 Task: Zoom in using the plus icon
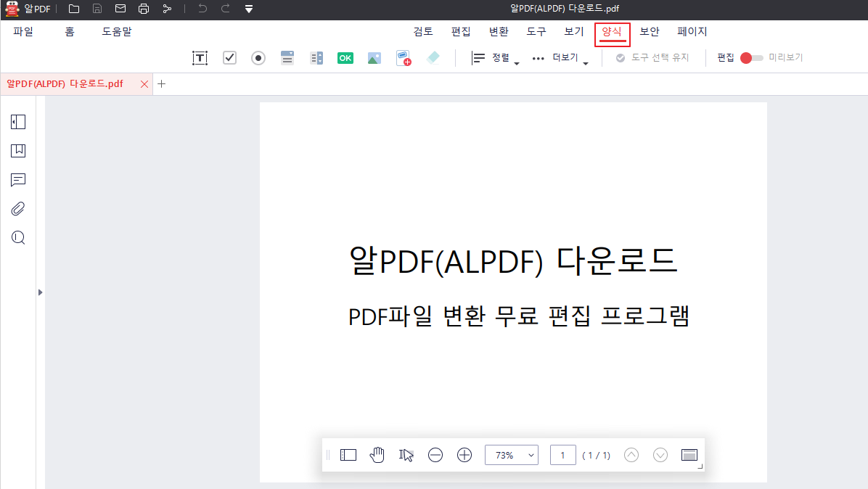[x=464, y=455]
